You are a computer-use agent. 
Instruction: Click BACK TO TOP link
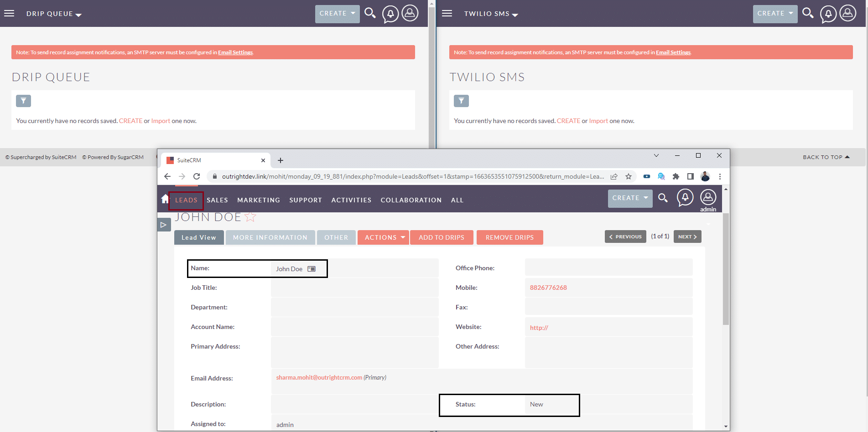click(x=826, y=157)
